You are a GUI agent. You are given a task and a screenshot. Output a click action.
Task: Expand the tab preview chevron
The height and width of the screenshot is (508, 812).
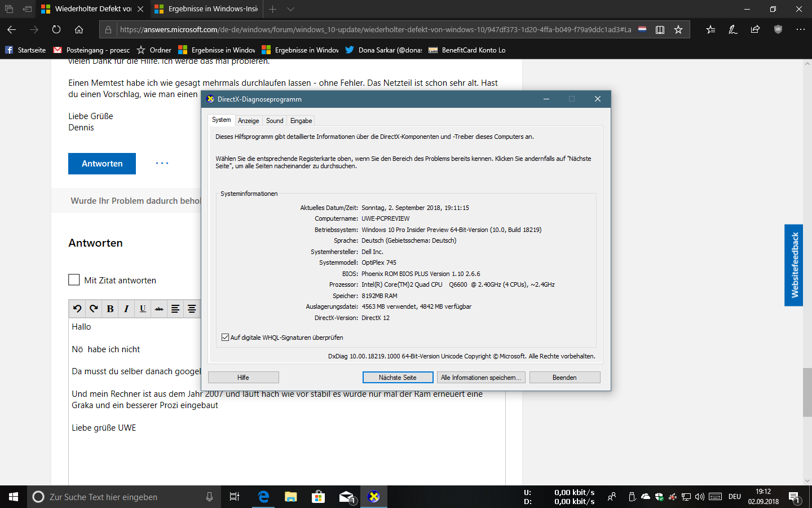[x=290, y=9]
